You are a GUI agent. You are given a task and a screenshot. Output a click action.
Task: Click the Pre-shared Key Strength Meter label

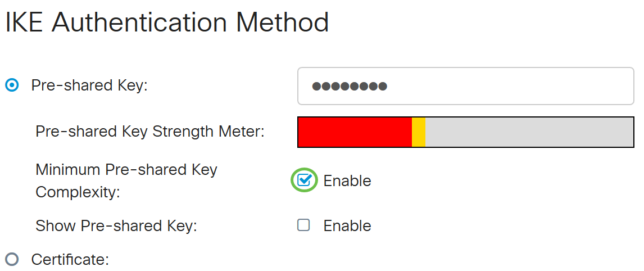[x=149, y=132]
